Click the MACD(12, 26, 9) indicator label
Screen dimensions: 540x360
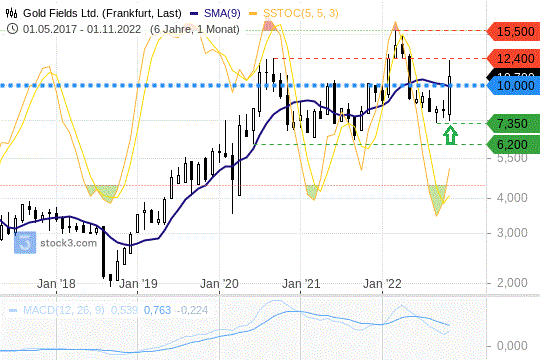pyautogui.click(x=63, y=310)
